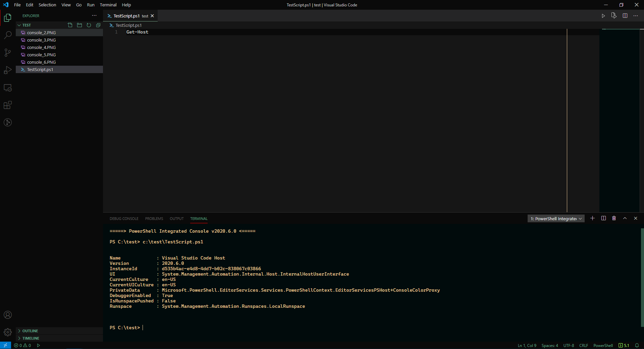Switch to the PROBLEMS tab

pos(154,218)
